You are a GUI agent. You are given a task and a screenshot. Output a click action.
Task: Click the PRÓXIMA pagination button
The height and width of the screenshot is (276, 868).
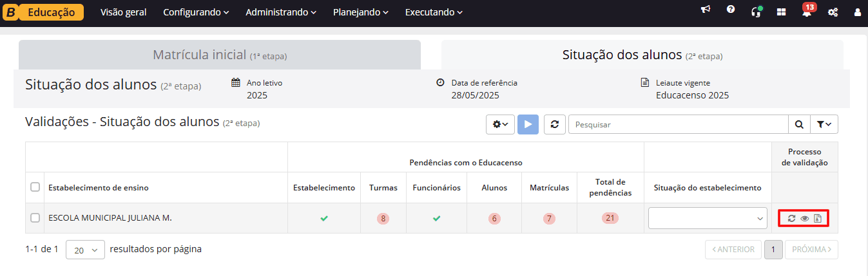click(x=811, y=250)
